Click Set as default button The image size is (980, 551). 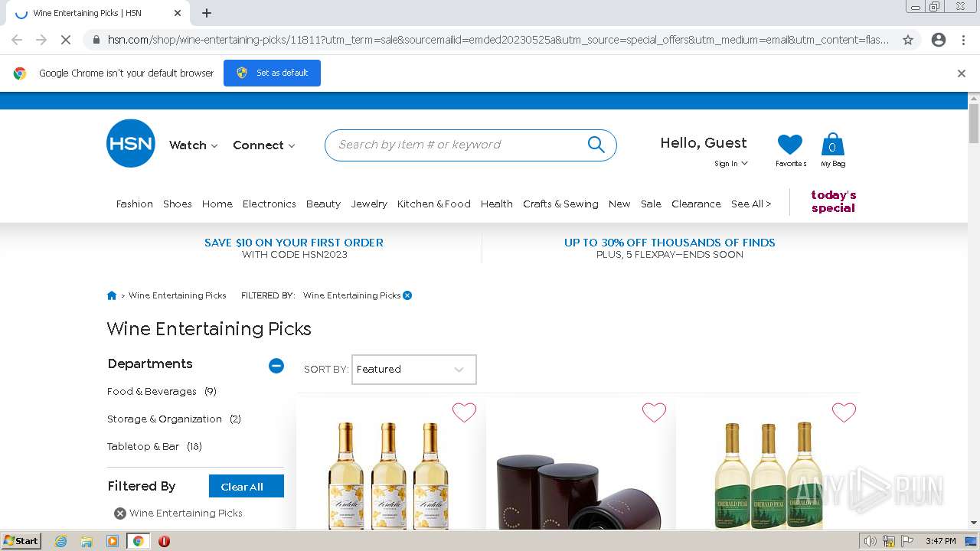tap(272, 73)
